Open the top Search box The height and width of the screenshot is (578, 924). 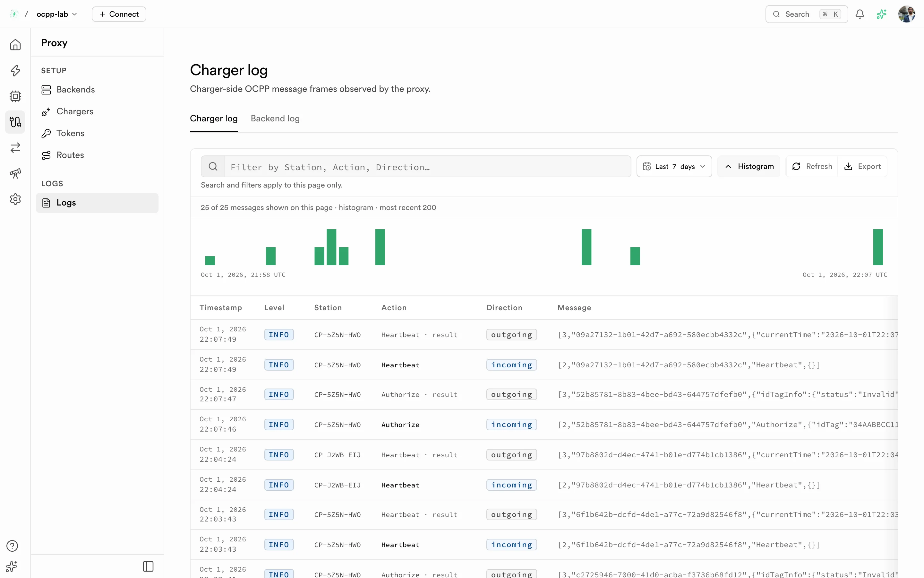click(806, 14)
